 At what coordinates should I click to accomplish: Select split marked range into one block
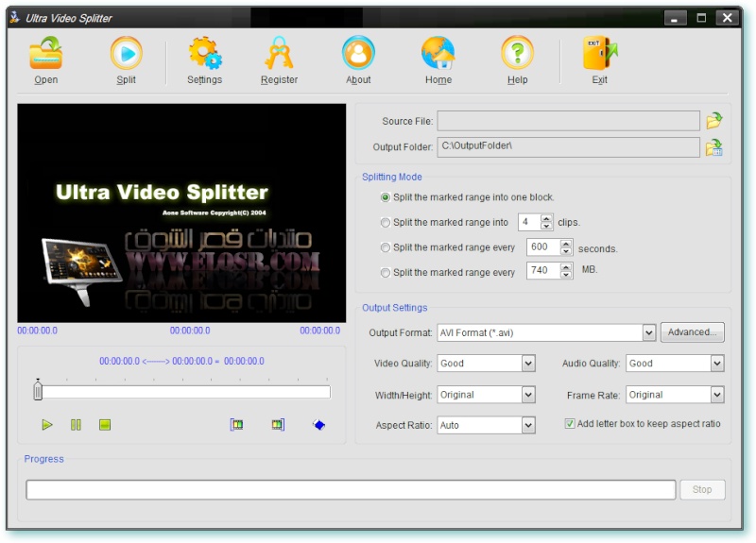[386, 197]
